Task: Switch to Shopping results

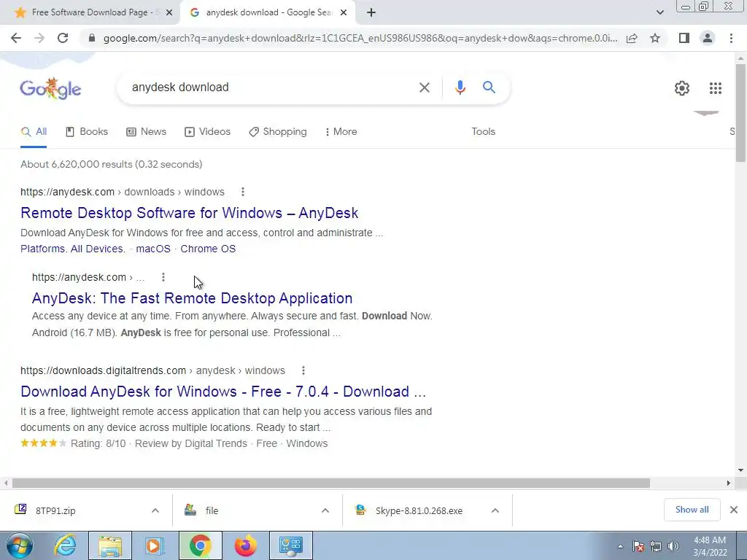Action: point(278,132)
